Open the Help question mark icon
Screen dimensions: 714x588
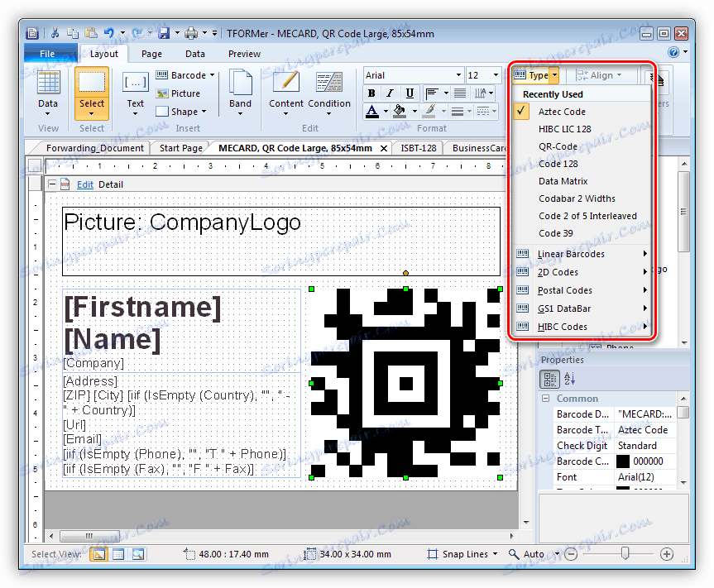tap(673, 52)
